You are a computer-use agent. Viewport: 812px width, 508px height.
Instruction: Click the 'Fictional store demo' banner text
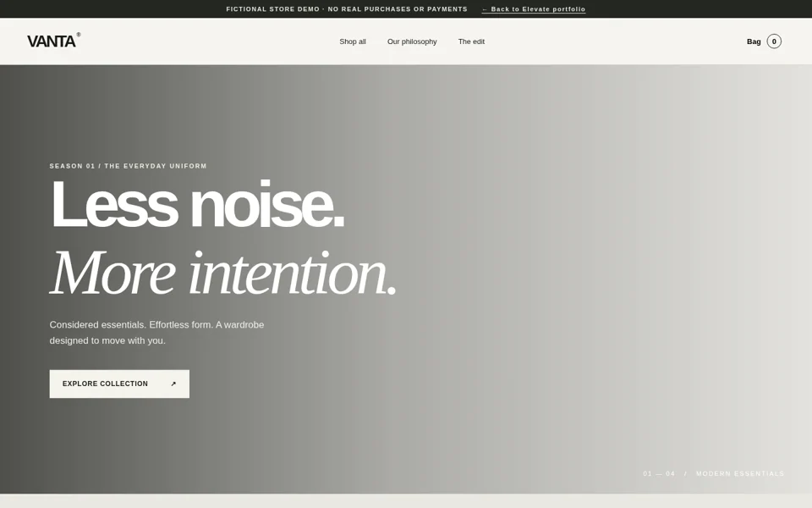pos(347,9)
